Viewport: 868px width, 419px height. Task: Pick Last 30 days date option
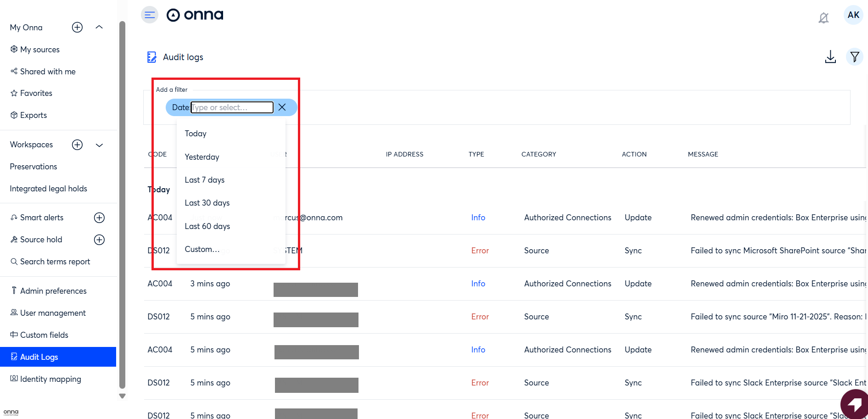click(207, 203)
